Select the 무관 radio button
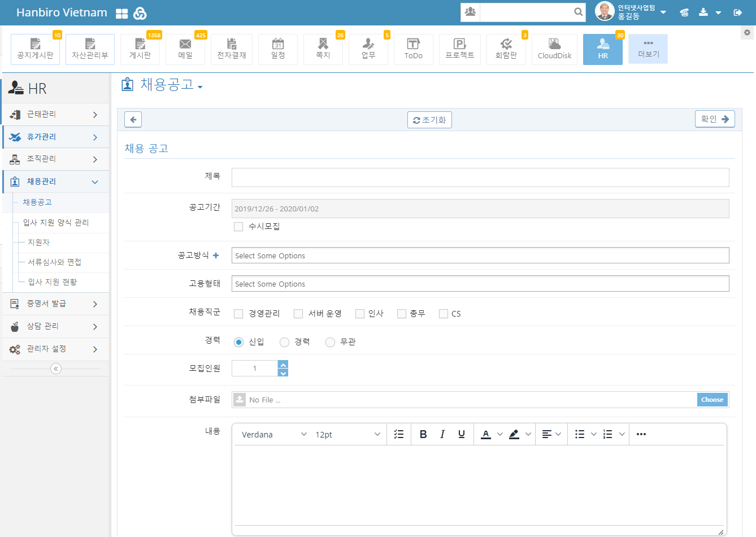The image size is (756, 537). pos(330,342)
